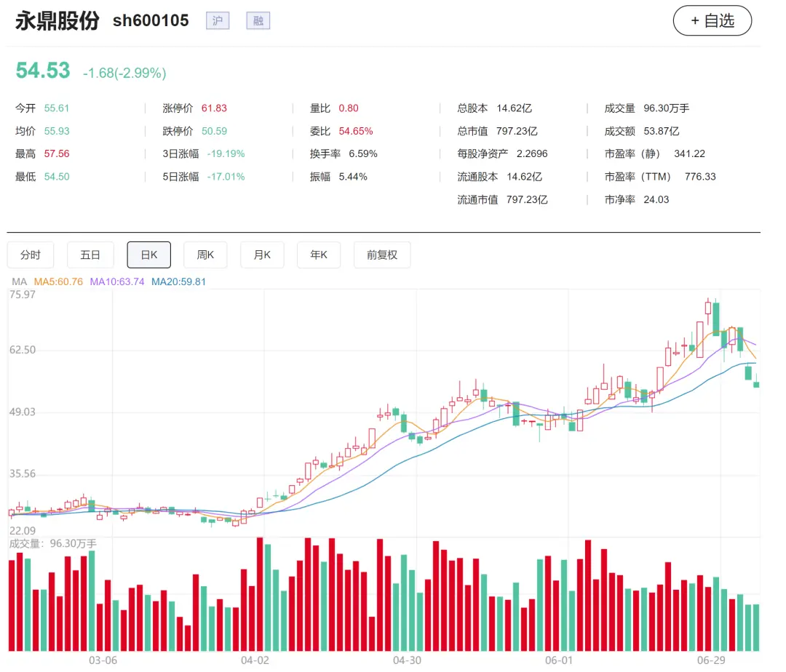Click the 04-02 date axis label
This screenshot has height=672, width=786.
coord(255,660)
